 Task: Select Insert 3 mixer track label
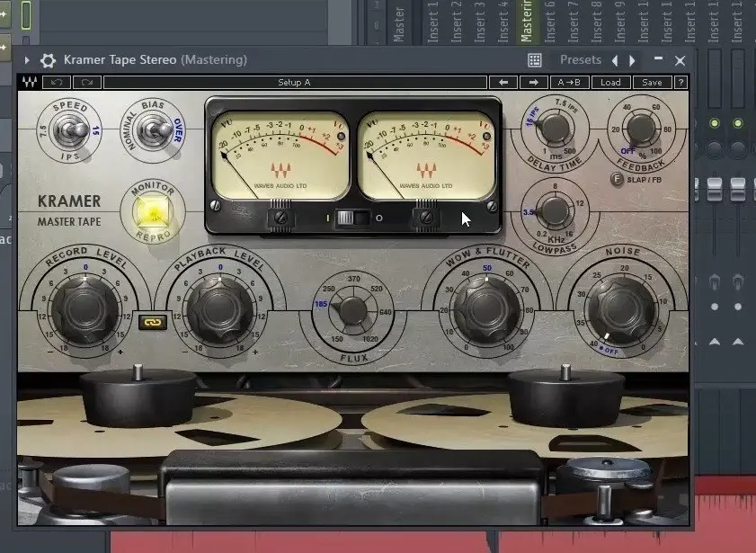479,22
